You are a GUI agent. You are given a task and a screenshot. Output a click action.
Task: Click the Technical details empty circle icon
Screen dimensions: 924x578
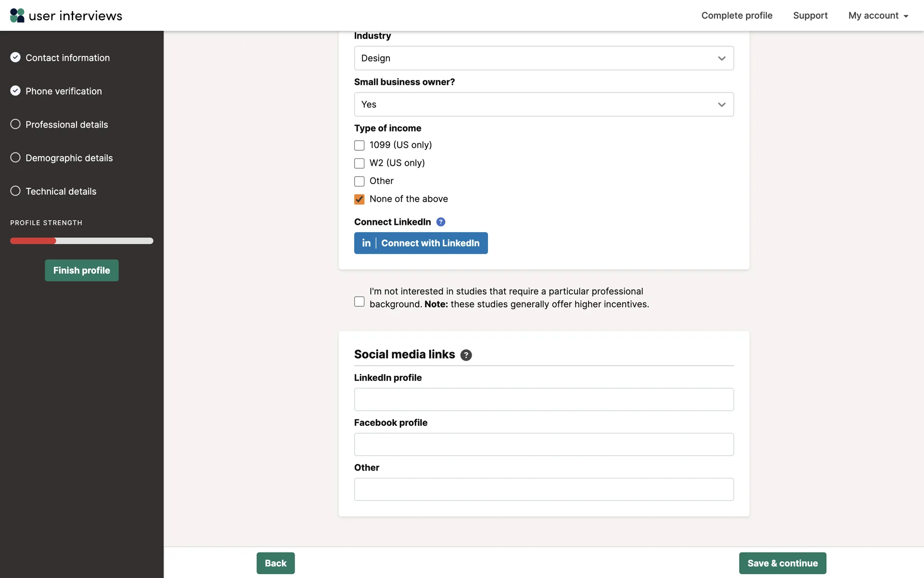[15, 191]
